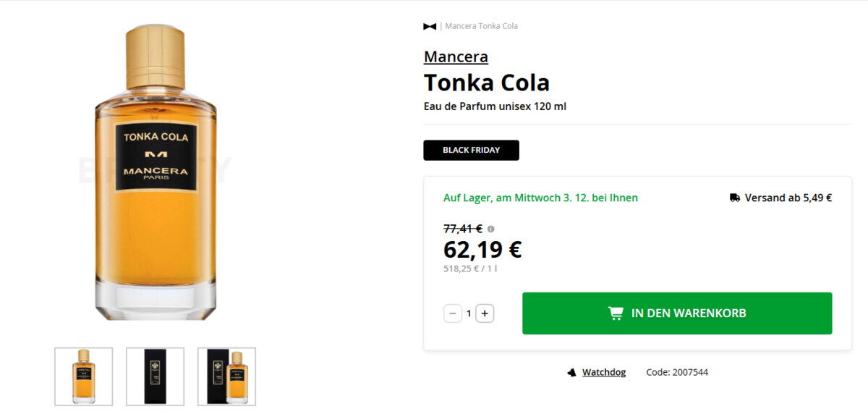The width and height of the screenshot is (868, 417).
Task: Decrease quantity with the minus button
Action: point(453,313)
